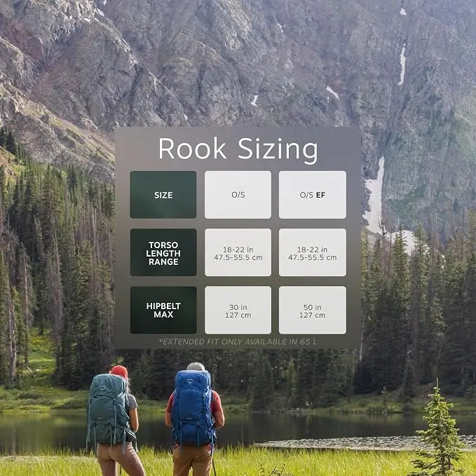Viewport: 476px width, 476px height.
Task: Click the 'Extended fit only available in 65 L' footnote
Action: pyautogui.click(x=238, y=342)
